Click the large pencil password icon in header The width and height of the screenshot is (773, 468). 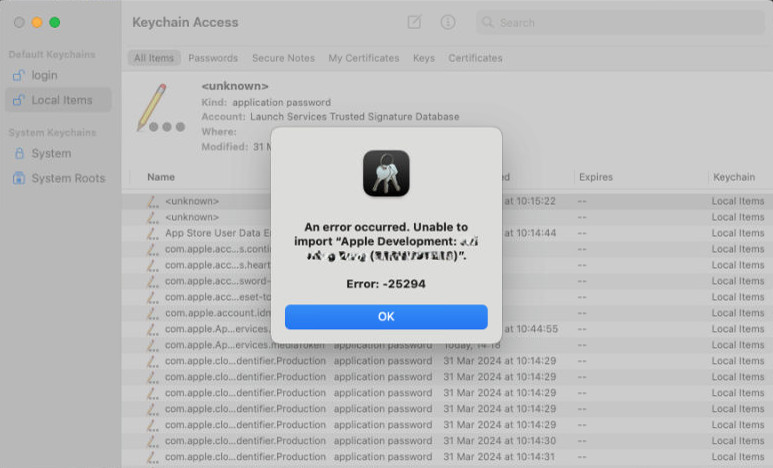coord(161,108)
